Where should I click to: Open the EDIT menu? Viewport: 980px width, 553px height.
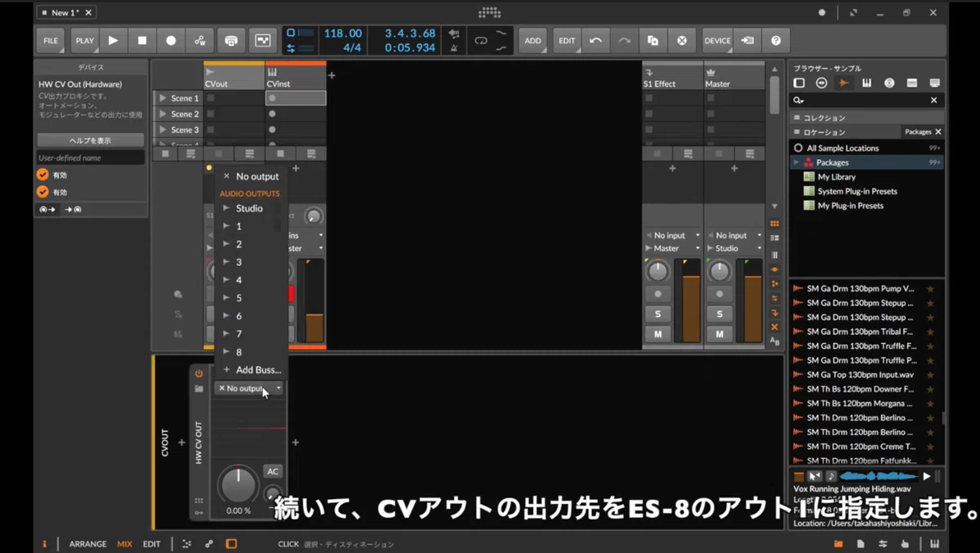click(567, 40)
